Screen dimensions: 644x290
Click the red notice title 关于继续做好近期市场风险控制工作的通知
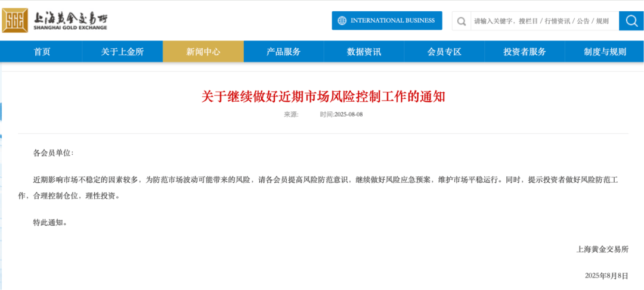323,97
